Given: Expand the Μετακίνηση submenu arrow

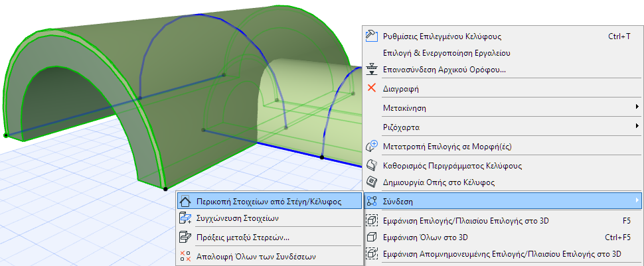Looking at the screenshot, I should point(637,108).
